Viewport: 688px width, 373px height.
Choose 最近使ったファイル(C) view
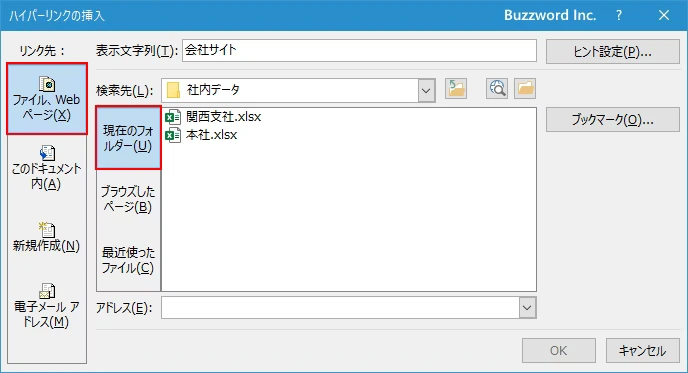pyautogui.click(x=128, y=260)
